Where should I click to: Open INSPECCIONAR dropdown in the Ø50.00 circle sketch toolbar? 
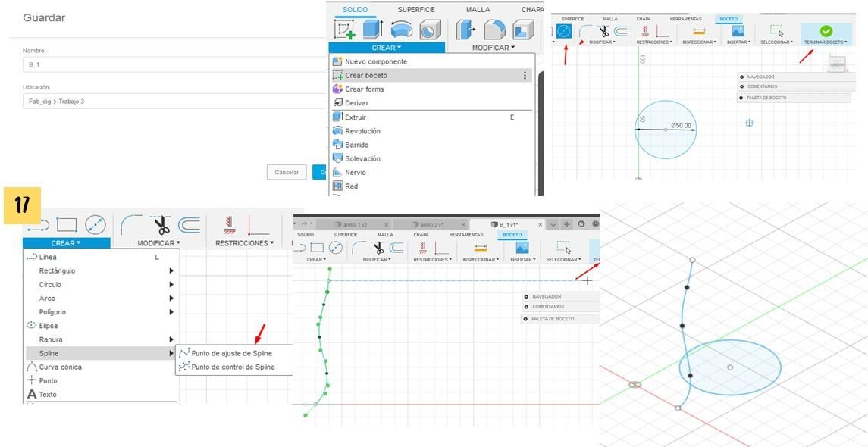click(699, 42)
